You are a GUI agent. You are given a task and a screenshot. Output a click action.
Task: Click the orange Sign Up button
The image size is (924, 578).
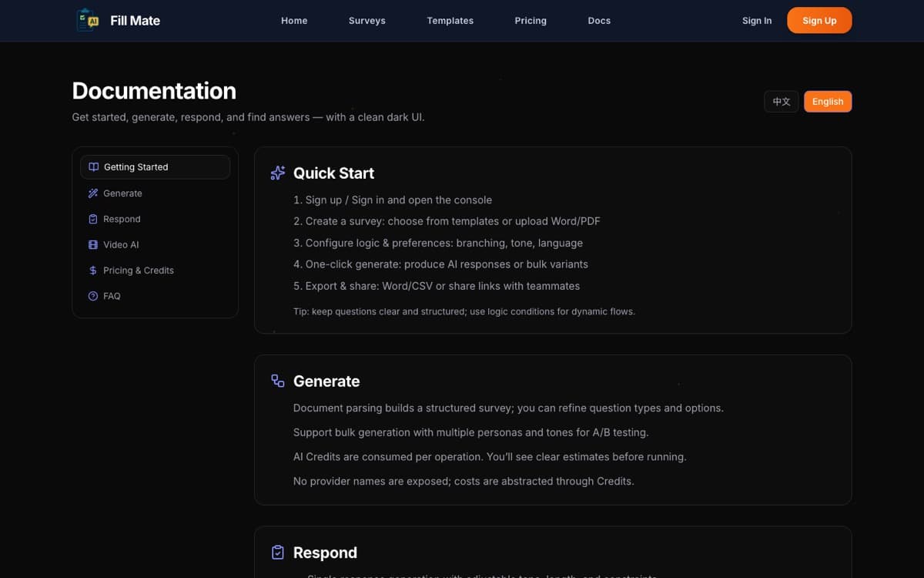819,21
